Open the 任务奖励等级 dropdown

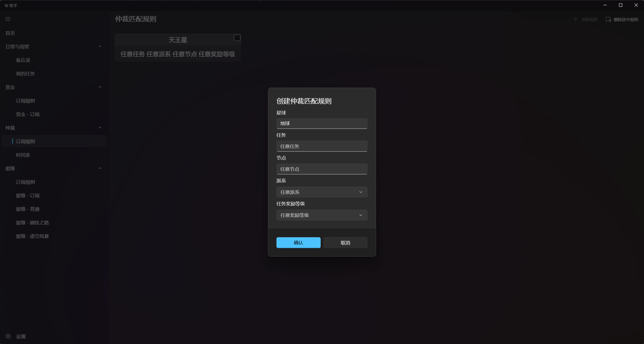pyautogui.click(x=322, y=215)
